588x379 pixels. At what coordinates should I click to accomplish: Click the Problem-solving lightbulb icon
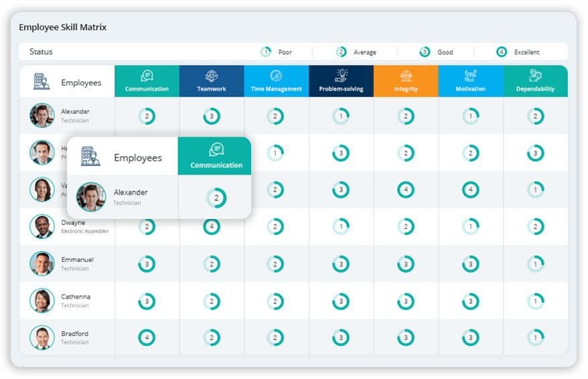coord(342,75)
